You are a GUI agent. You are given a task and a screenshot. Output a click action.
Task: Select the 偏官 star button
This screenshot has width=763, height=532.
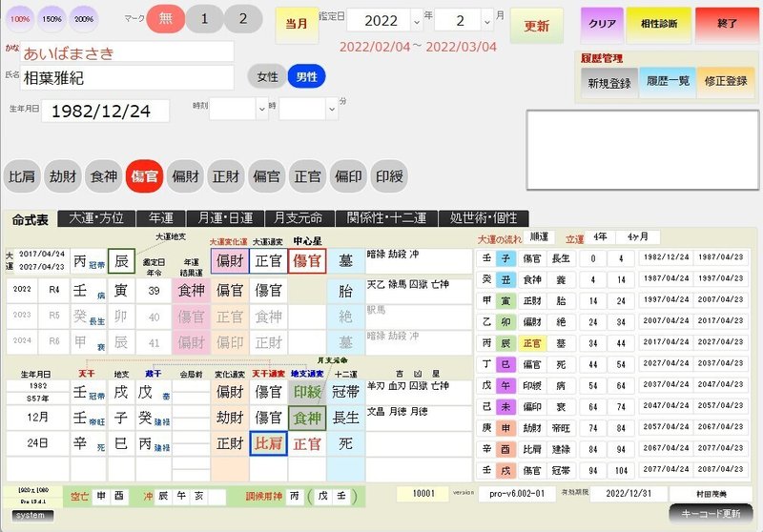[x=267, y=176]
